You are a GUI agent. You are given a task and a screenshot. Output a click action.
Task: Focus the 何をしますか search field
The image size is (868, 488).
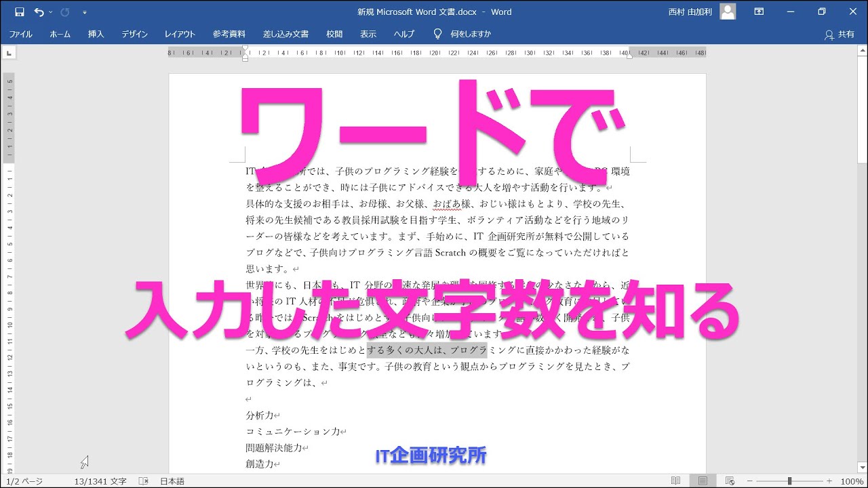(471, 34)
